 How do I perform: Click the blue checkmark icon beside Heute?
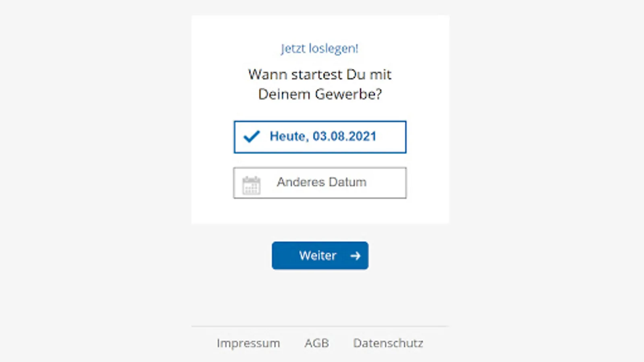coord(252,137)
